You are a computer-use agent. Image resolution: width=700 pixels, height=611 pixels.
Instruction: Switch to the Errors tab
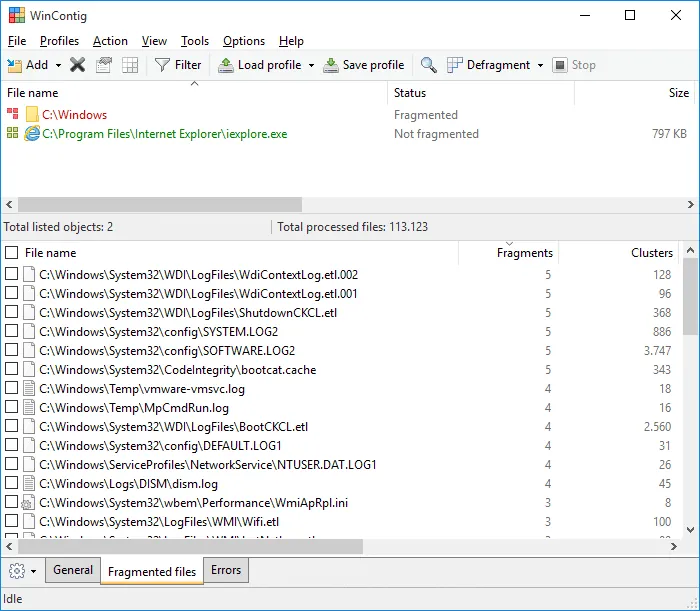coord(226,570)
